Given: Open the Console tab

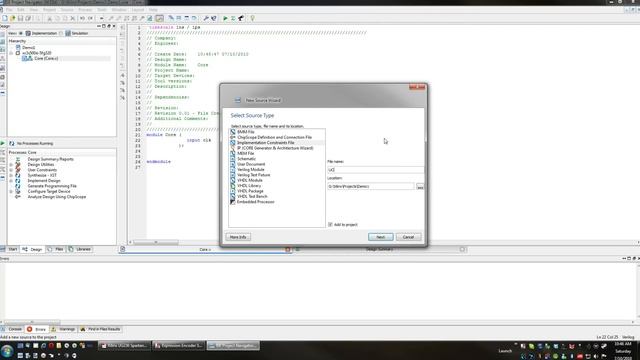Looking at the screenshot, I should tap(12, 329).
